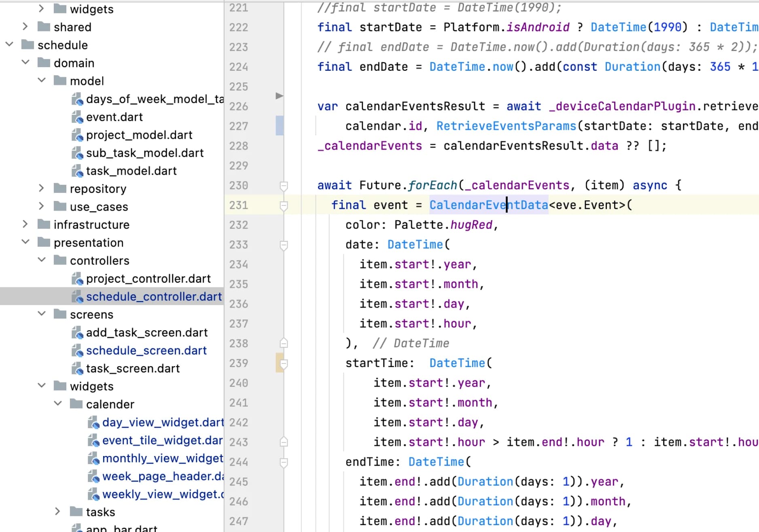Screen dimensions: 759x532
Task: Click the run gutter arrow near line 226
Action: pos(279,96)
